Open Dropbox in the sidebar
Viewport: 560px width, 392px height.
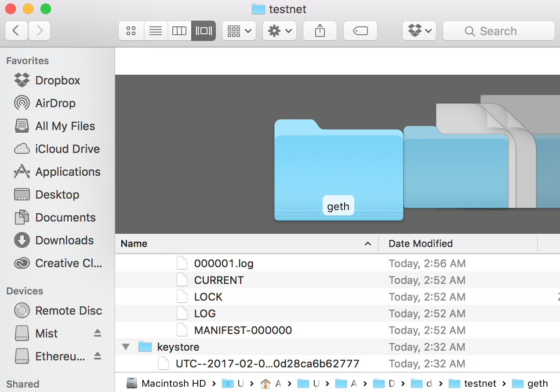(57, 80)
